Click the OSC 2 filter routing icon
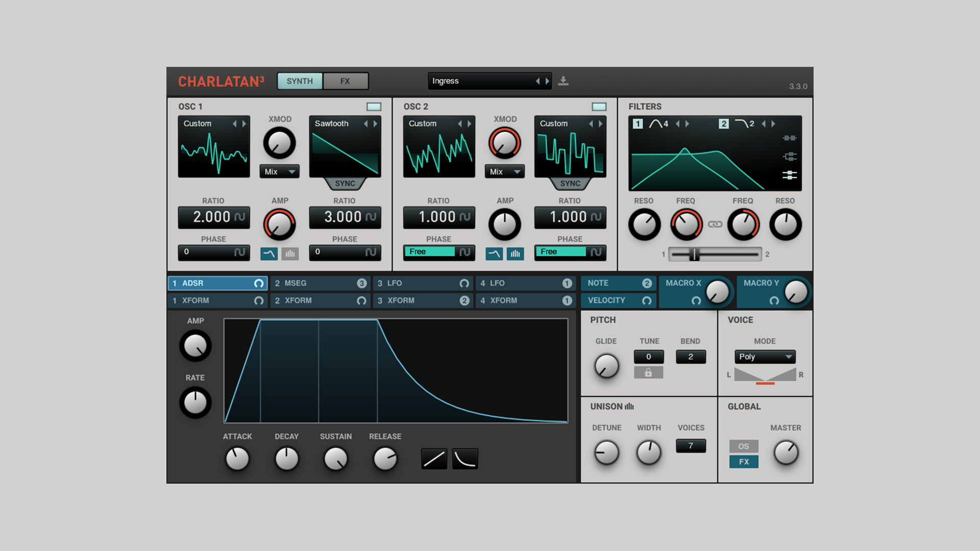Screen dimensions: 980x551 click(x=494, y=254)
